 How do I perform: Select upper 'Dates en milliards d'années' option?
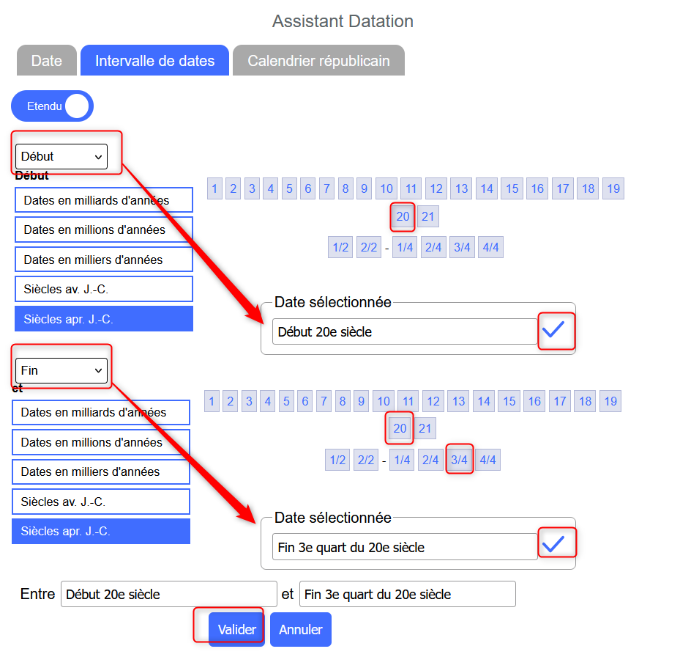point(103,200)
